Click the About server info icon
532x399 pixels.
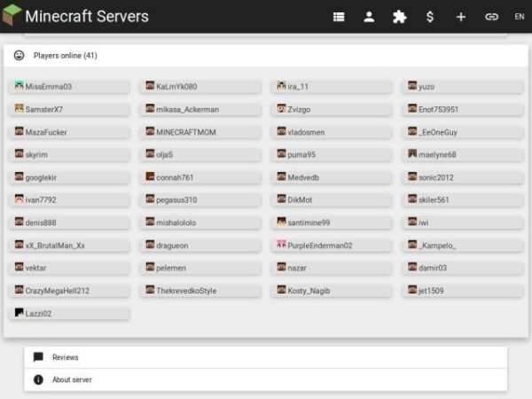tap(38, 379)
